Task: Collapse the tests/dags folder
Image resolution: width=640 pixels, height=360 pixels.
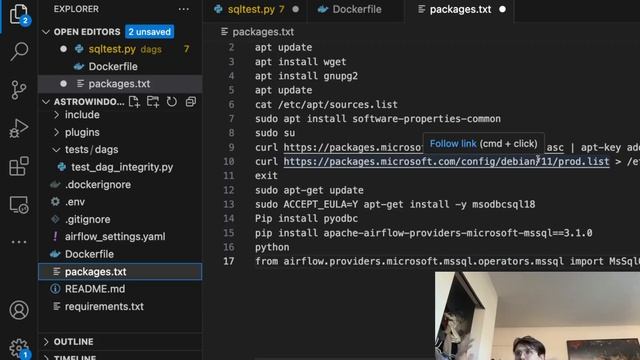Action: point(56,149)
